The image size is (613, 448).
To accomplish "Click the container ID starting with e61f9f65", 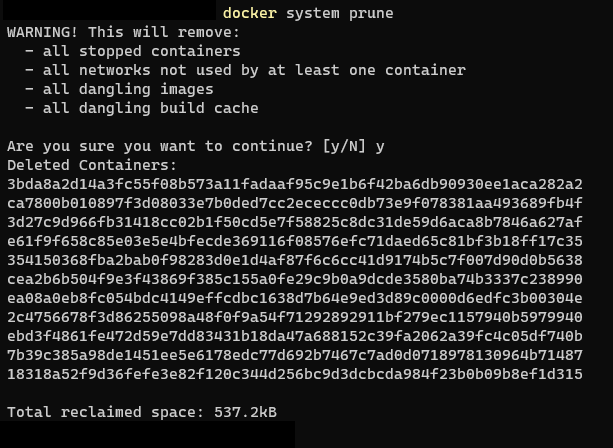I will [295, 241].
